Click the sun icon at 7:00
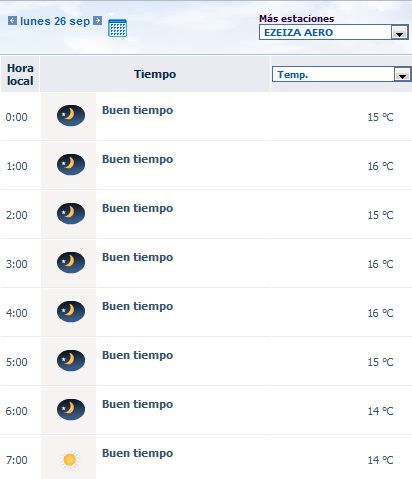This screenshot has width=412, height=479. [70, 460]
